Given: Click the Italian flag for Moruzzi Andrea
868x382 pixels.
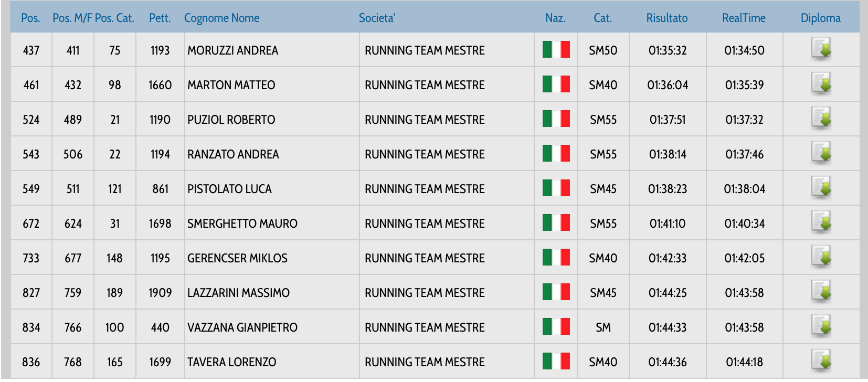Looking at the screenshot, I should click(x=556, y=50).
